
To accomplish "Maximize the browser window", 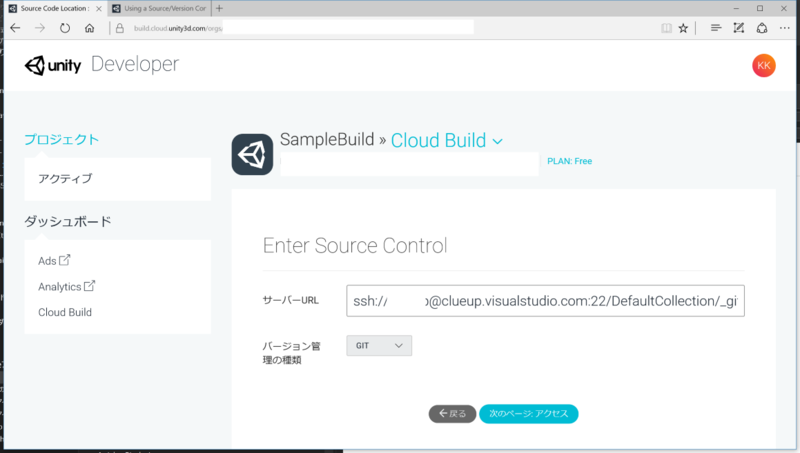I will [760, 8].
